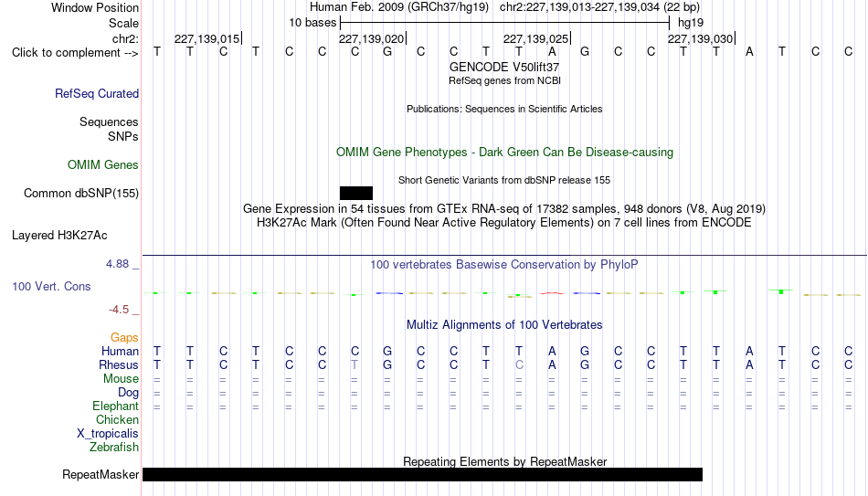Click the Elephant alignment row label
This screenshot has height=496, width=868.
click(x=115, y=406)
